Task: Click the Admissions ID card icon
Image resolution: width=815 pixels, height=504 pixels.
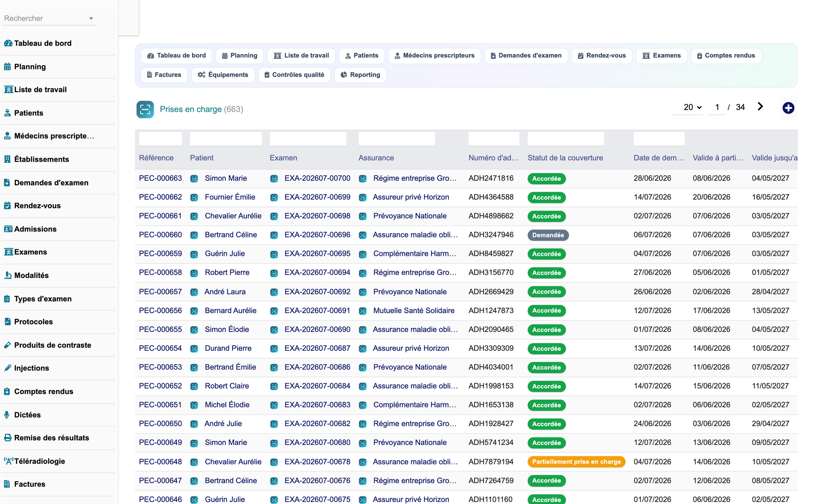Action: point(8,229)
